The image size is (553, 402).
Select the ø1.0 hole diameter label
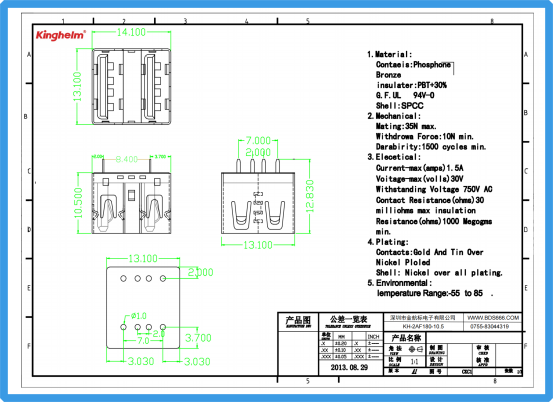tap(139, 316)
